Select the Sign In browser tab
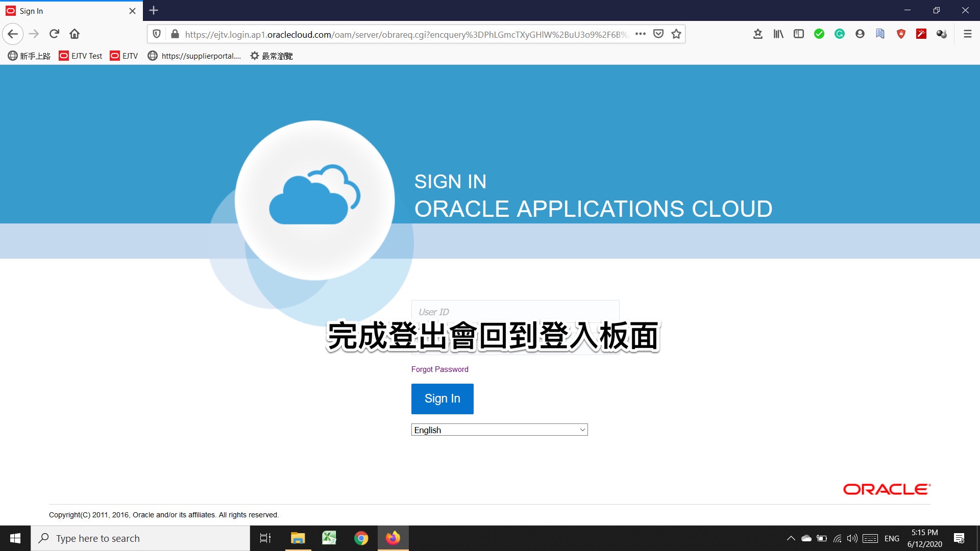The height and width of the screenshot is (551, 980). click(x=71, y=11)
